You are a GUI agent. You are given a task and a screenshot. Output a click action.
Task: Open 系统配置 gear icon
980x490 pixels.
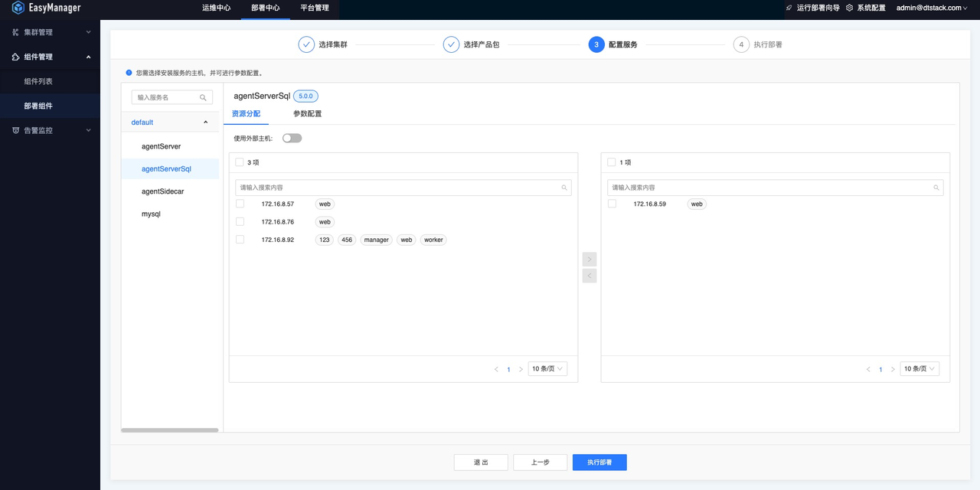click(849, 8)
